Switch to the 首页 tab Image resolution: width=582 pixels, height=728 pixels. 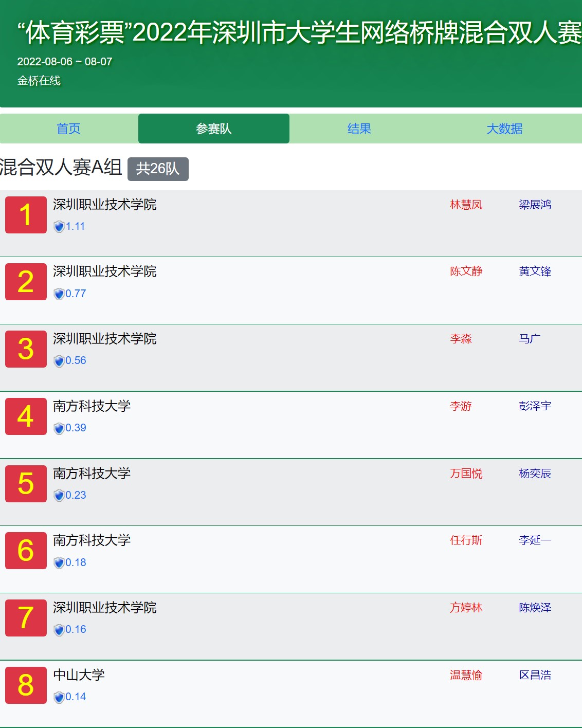click(68, 129)
